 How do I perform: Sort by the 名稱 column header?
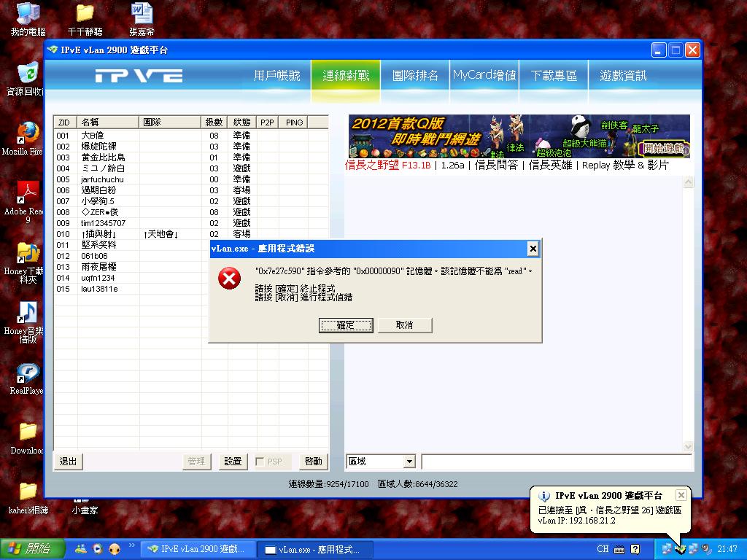(x=109, y=122)
